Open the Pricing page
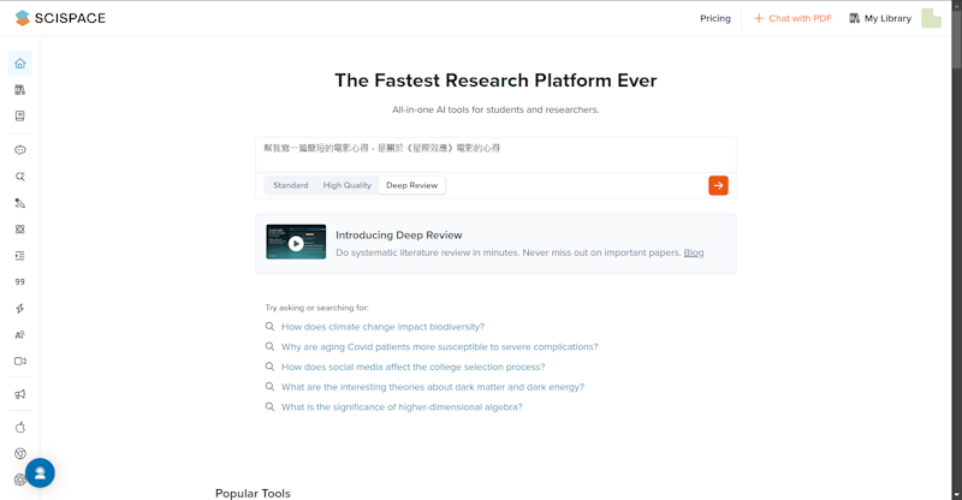The height and width of the screenshot is (500, 962). pyautogui.click(x=715, y=18)
